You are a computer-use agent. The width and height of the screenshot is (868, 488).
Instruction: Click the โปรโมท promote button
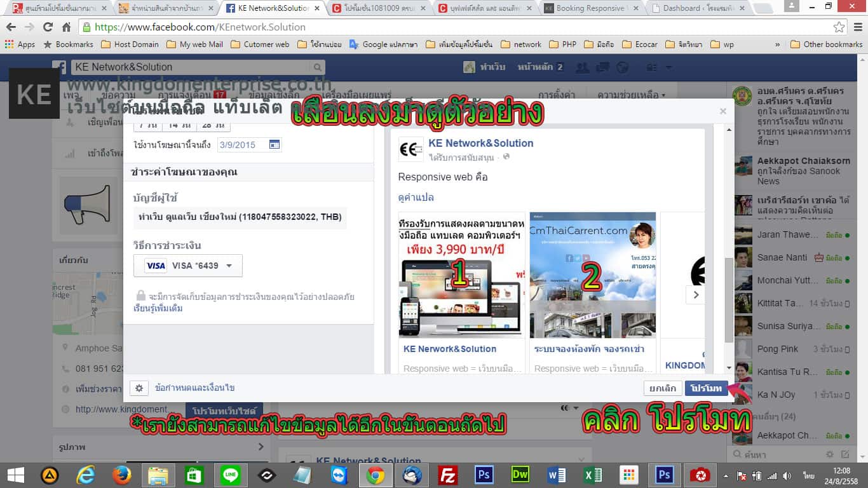click(706, 388)
